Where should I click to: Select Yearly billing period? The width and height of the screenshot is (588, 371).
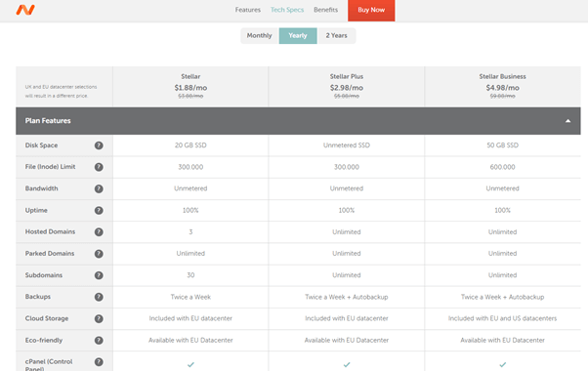pyautogui.click(x=298, y=35)
